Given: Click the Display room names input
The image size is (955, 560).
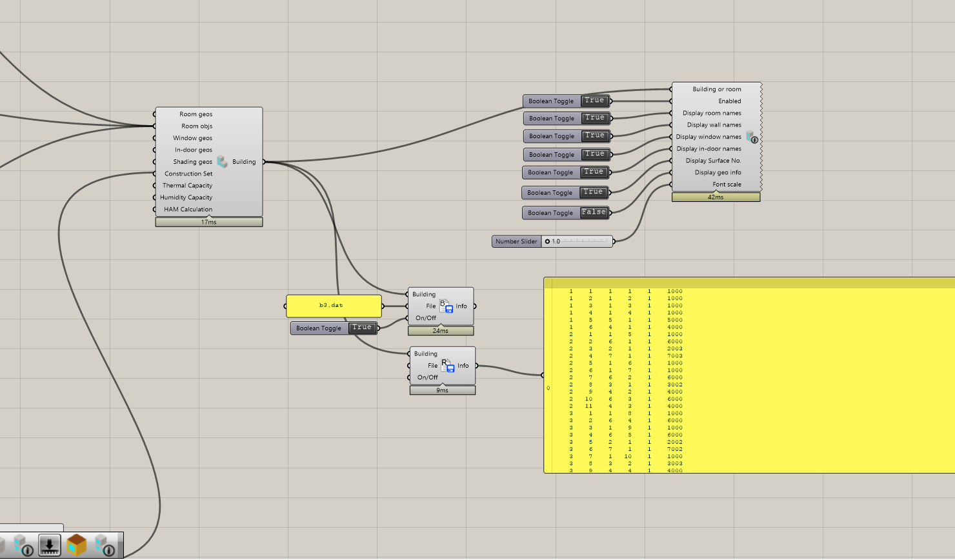Looking at the screenshot, I should (712, 113).
